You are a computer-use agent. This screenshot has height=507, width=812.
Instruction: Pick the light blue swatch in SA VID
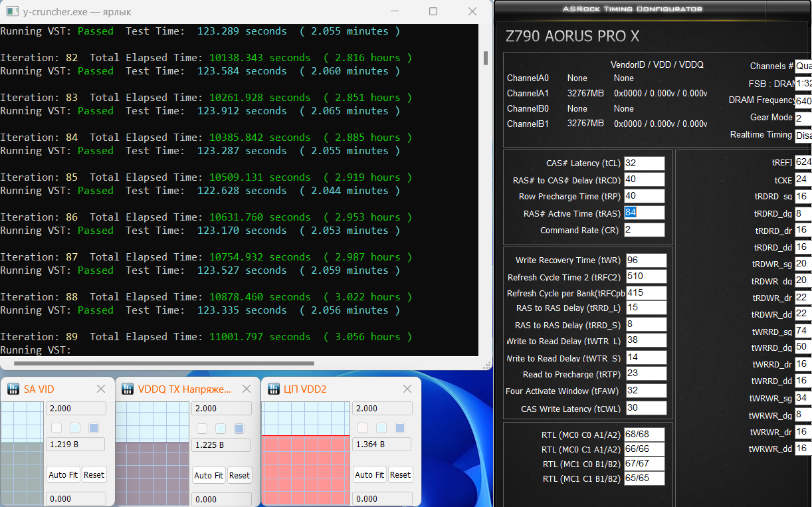pos(75,429)
